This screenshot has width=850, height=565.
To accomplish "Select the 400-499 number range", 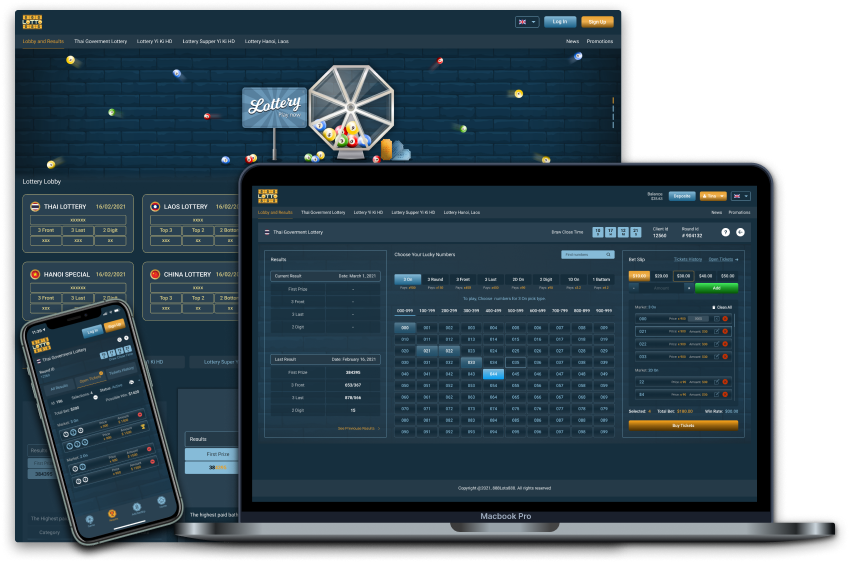I will (491, 310).
